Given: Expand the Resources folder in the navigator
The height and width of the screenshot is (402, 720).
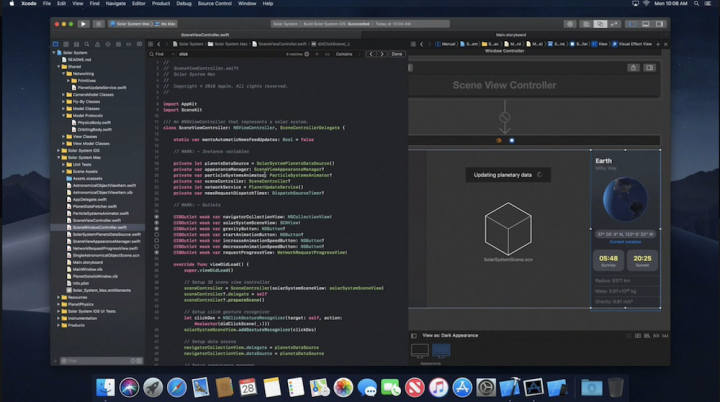Looking at the screenshot, I should point(59,297).
